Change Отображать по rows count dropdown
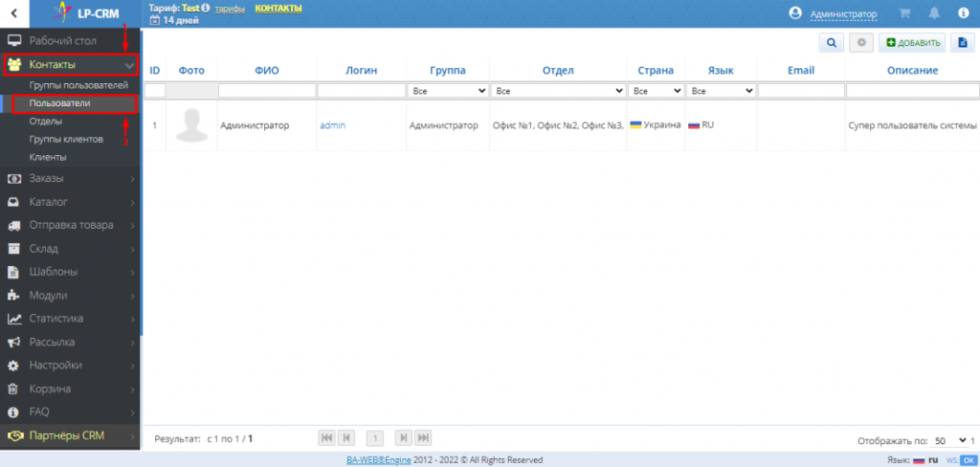This screenshot has width=980, height=467. point(948,440)
